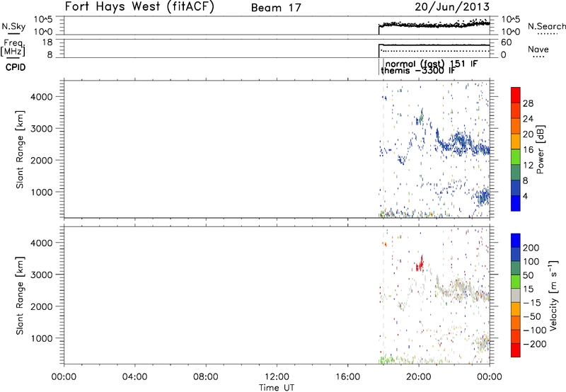The height and width of the screenshot is (392, 566).
Task: Click the 'Time UT' axis label
Action: tap(277, 388)
